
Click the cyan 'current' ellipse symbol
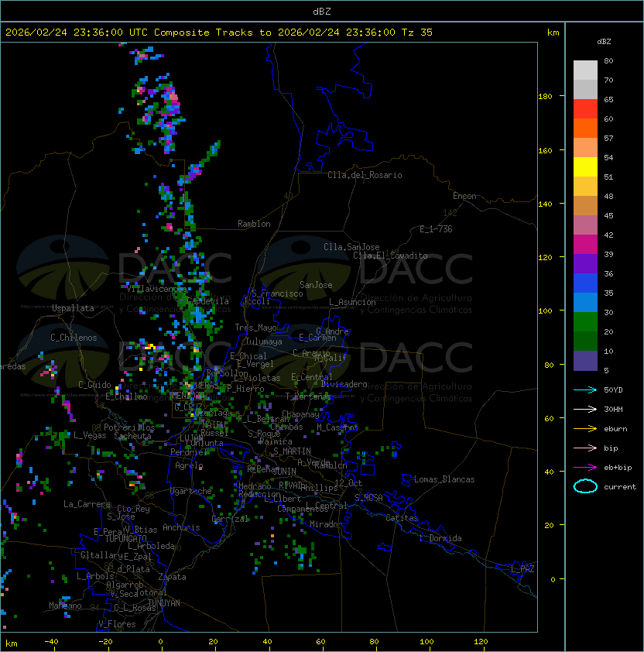click(585, 486)
